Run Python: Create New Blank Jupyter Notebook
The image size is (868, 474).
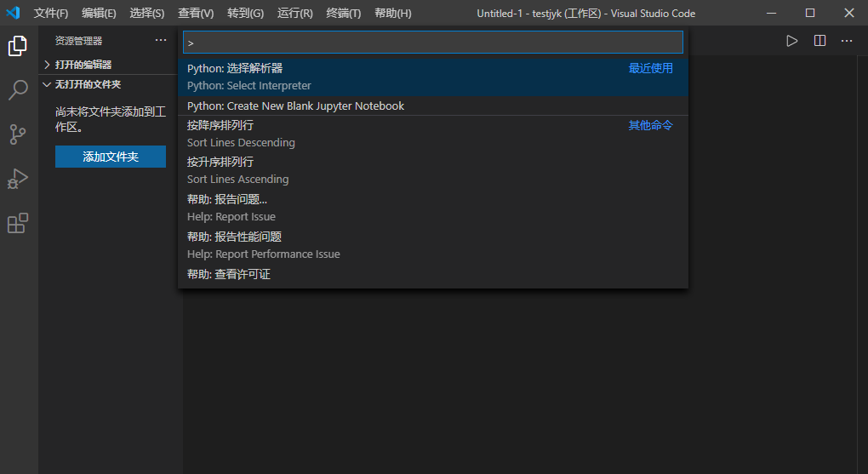[433, 106]
